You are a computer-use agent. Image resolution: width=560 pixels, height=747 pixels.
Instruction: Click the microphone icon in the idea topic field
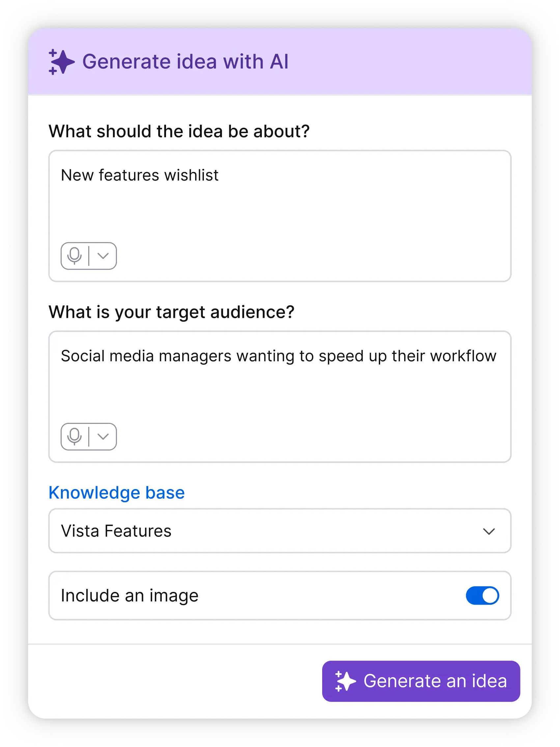click(74, 256)
